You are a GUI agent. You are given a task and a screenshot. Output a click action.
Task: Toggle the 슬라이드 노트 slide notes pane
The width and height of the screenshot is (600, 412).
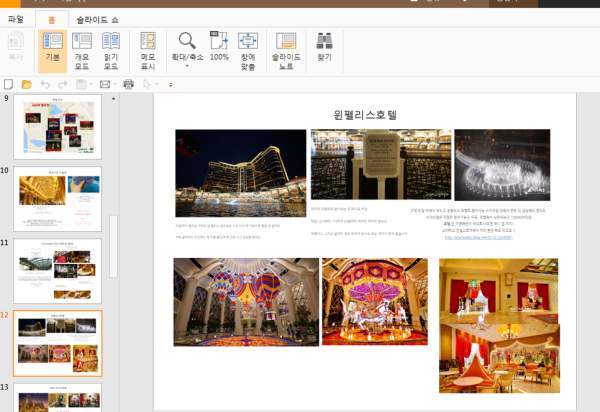pos(286,51)
